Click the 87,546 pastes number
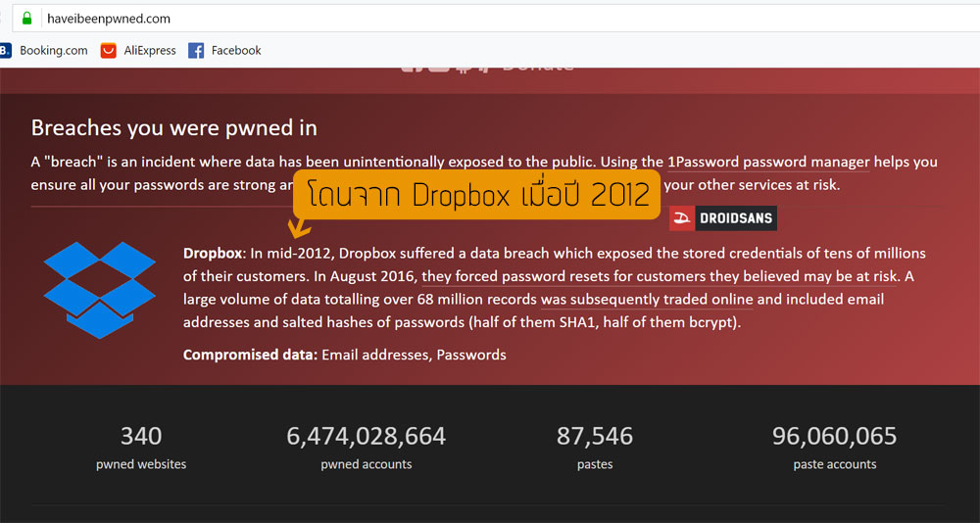Viewport: 980px width, 523px height. [595, 436]
